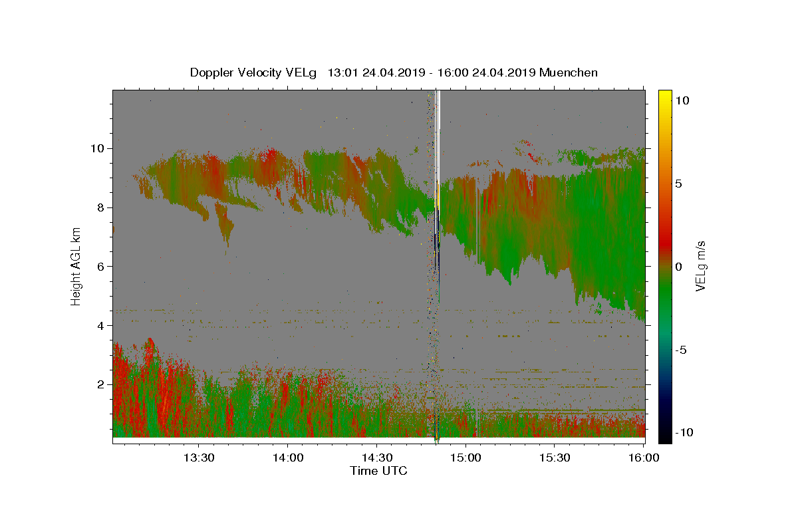
Task: Click the colorbar value label -5
Action: click(682, 350)
